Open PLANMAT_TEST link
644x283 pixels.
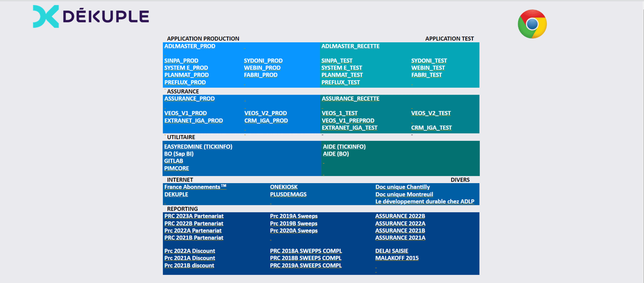coord(342,75)
